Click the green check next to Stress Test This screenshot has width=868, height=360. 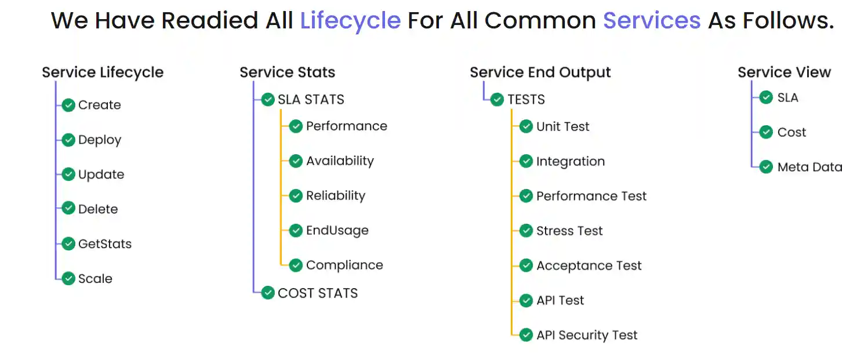coord(526,231)
